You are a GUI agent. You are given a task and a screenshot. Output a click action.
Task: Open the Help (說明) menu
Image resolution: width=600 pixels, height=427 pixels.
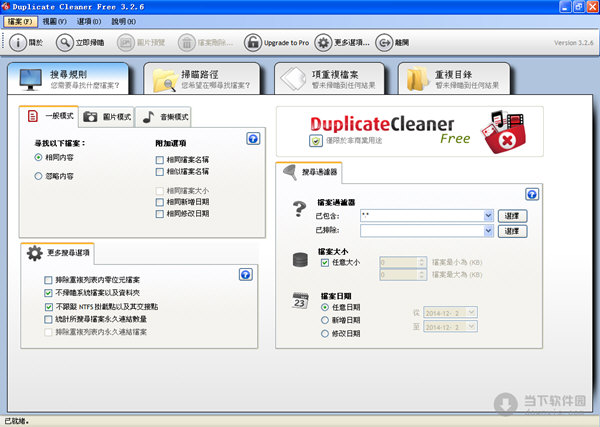click(124, 21)
